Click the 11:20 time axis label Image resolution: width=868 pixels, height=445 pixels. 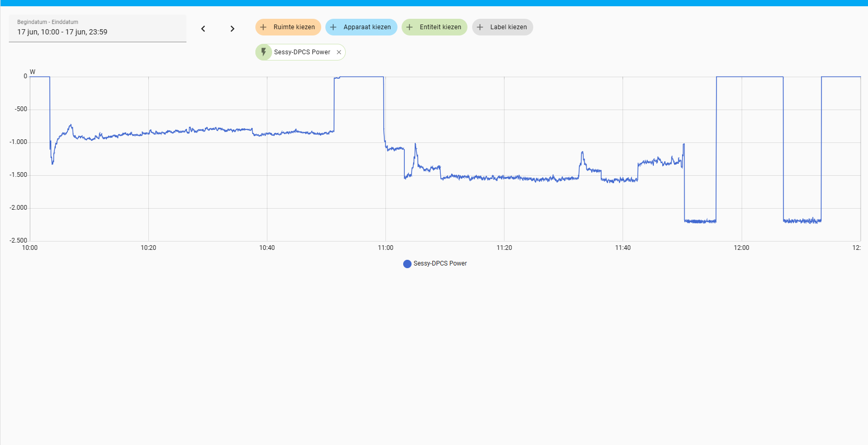pos(504,248)
